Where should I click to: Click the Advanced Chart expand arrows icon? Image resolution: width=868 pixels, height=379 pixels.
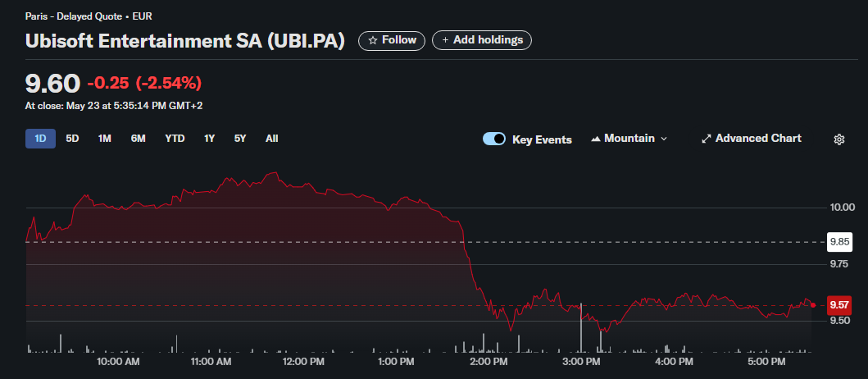706,139
